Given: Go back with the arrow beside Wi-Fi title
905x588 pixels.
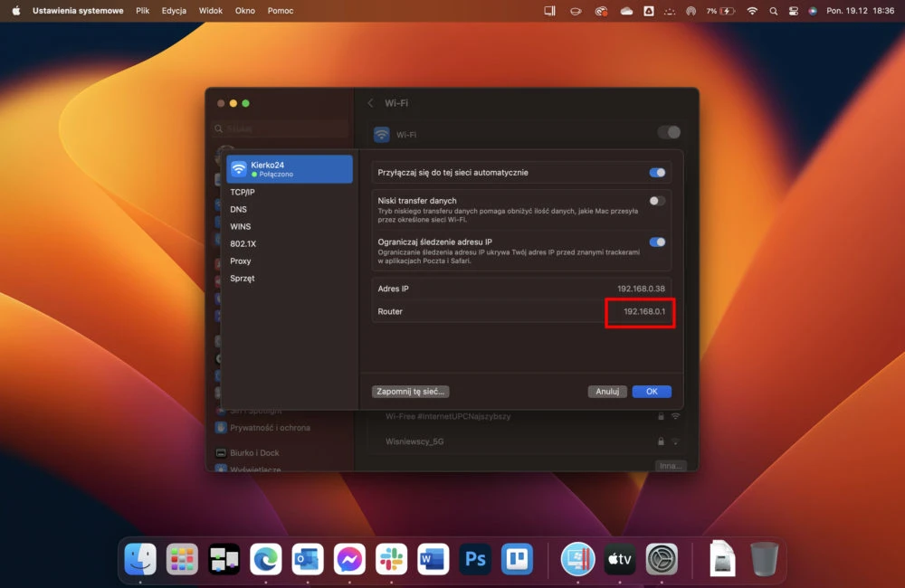Looking at the screenshot, I should coord(370,103).
